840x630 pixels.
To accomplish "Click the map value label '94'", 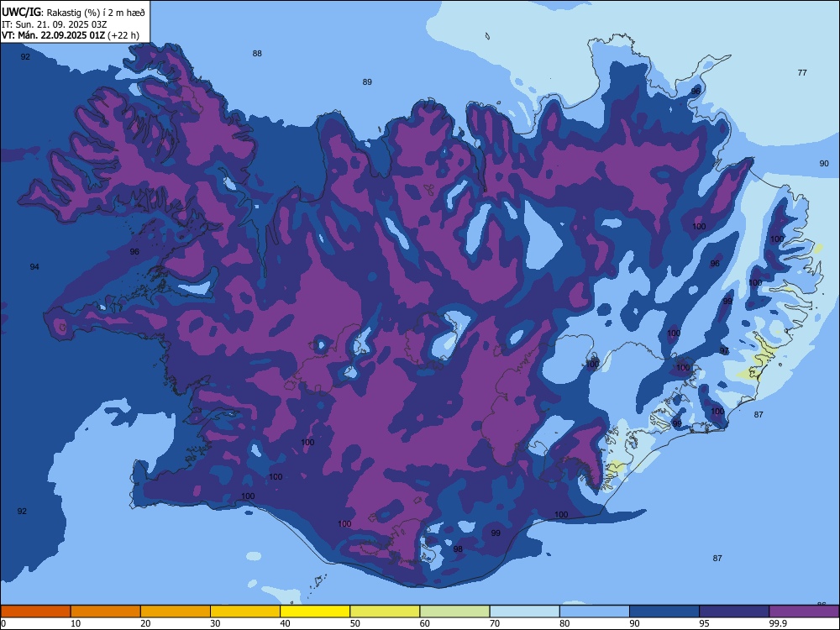I will (x=34, y=267).
